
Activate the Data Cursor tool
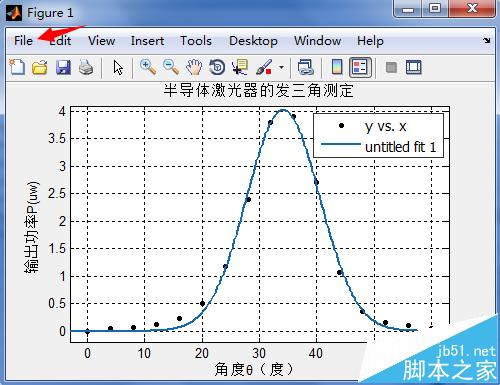point(240,67)
